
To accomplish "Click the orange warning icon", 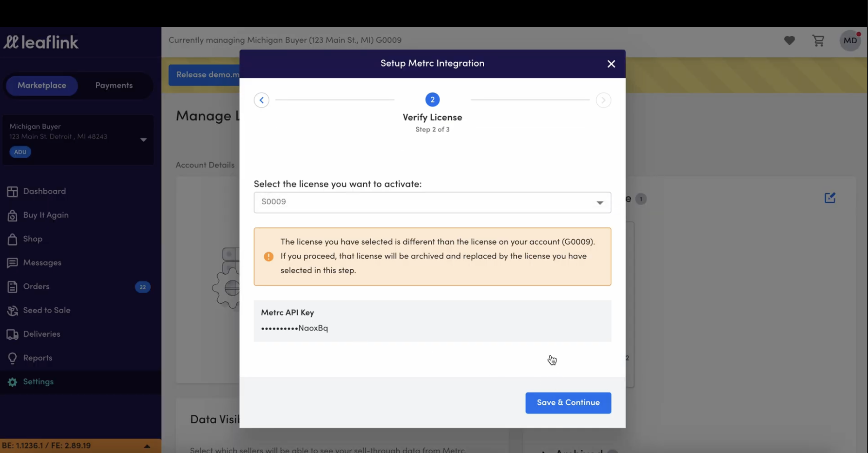I will pos(268,256).
